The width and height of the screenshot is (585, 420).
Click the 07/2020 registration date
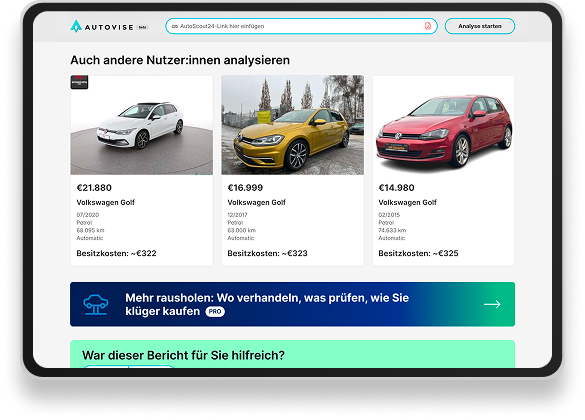pos(88,215)
